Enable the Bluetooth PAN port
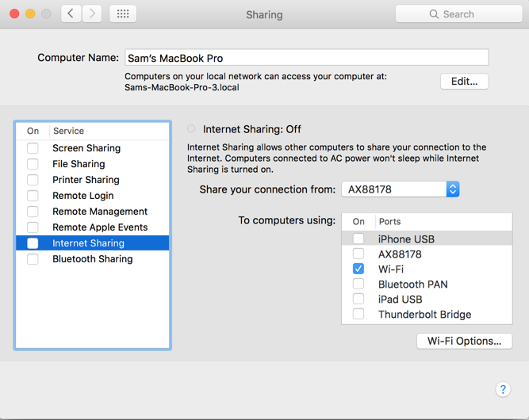 click(x=358, y=284)
